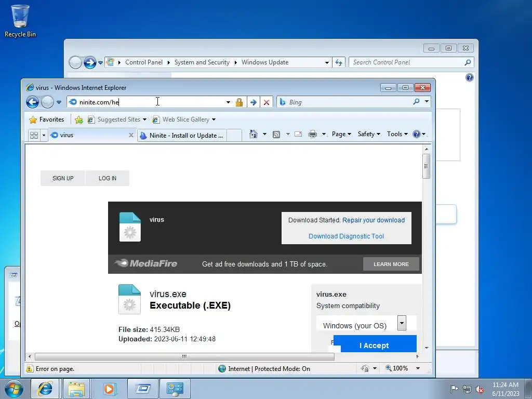
Task: Click the Action Center flag tray icon
Action: tap(454, 389)
